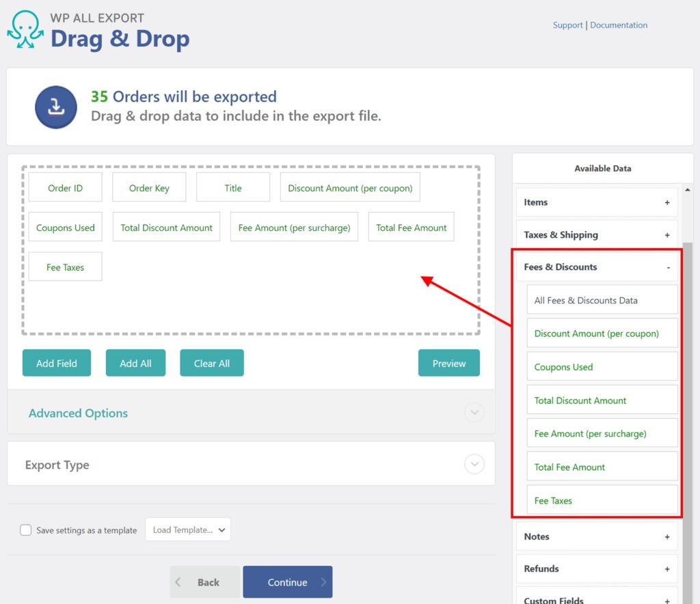700x604 pixels.
Task: Click the Preview button
Action: [448, 363]
